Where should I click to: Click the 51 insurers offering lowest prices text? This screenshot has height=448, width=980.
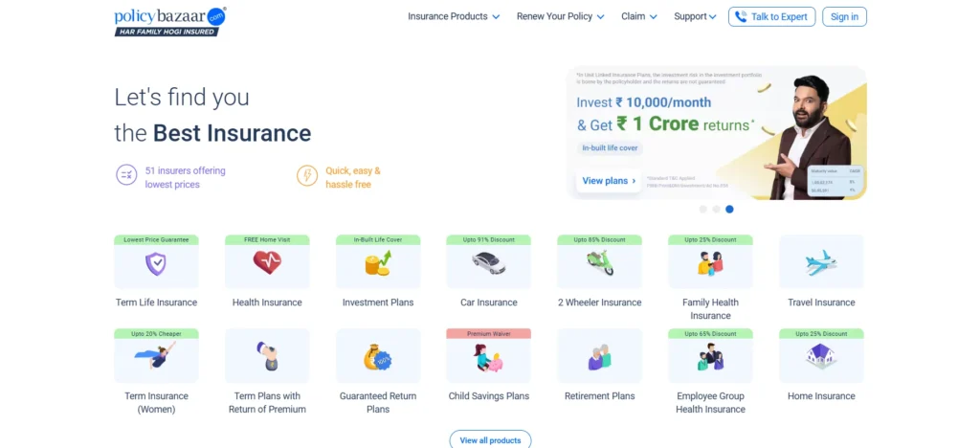pos(185,177)
